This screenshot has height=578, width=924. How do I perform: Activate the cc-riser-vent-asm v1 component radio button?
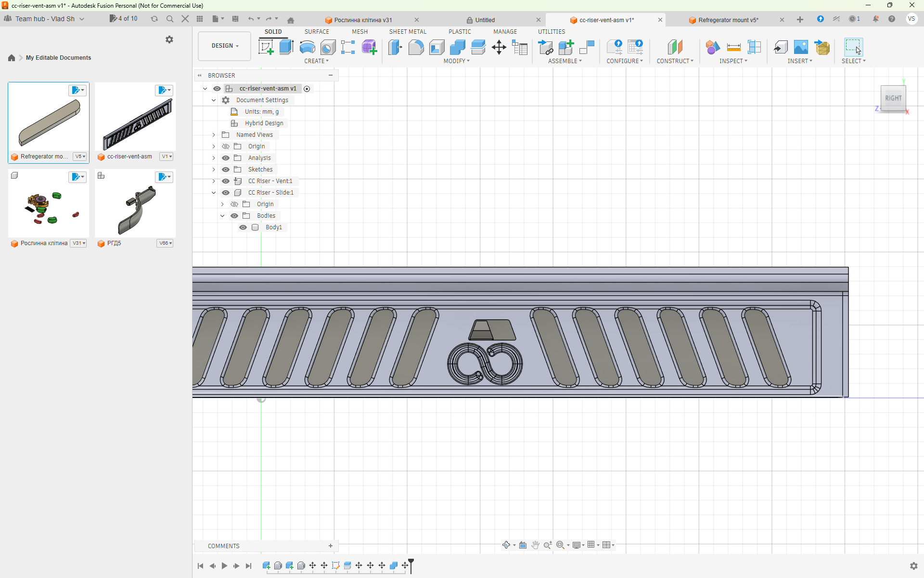(307, 89)
